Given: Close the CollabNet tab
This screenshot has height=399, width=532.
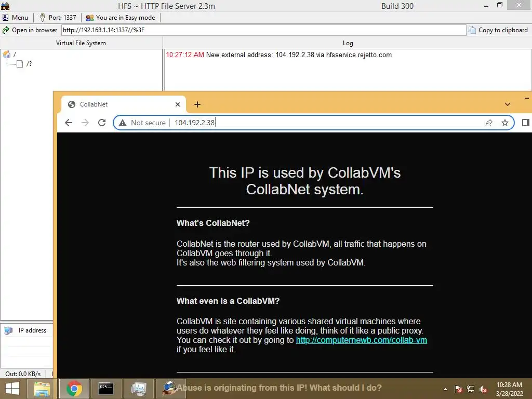Looking at the screenshot, I should [x=178, y=104].
